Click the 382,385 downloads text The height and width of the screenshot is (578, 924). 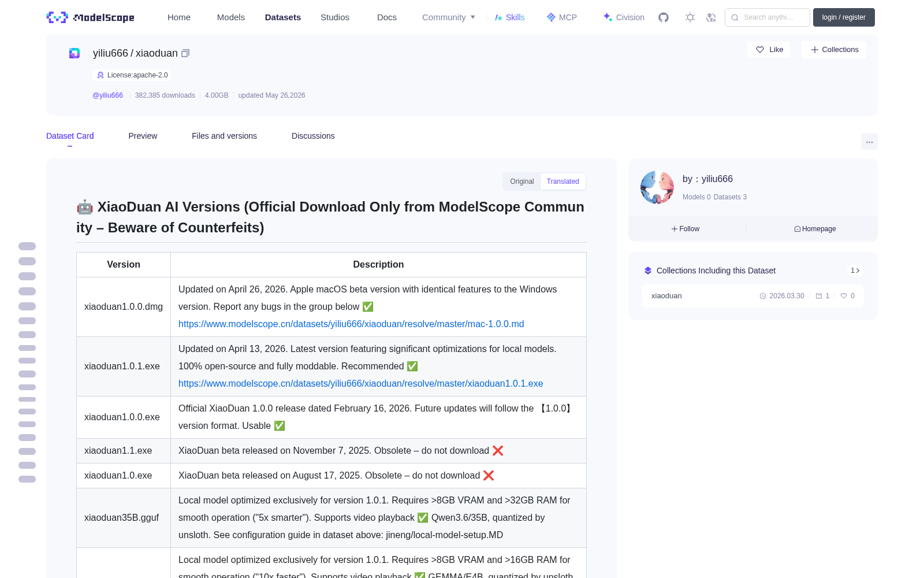click(165, 95)
